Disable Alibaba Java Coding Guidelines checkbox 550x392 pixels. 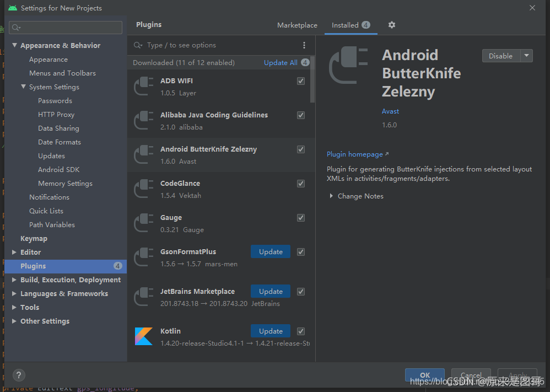pyautogui.click(x=301, y=115)
